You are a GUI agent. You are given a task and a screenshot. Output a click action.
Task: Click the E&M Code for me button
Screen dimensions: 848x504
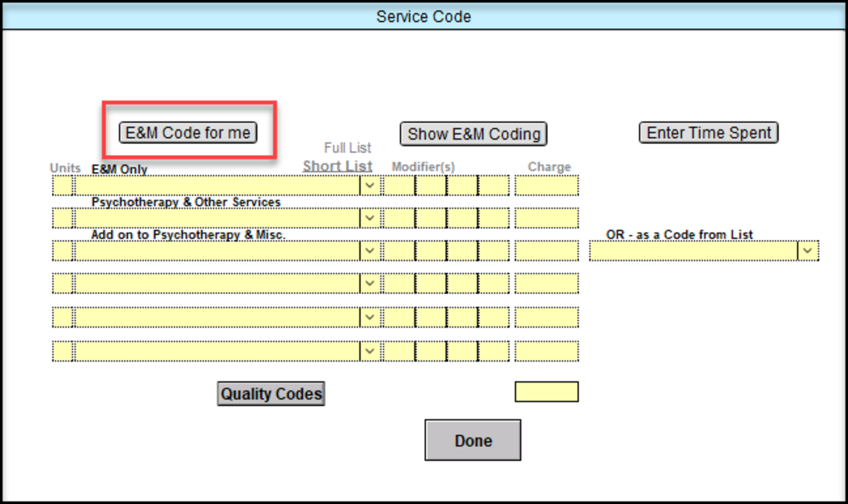click(x=188, y=133)
